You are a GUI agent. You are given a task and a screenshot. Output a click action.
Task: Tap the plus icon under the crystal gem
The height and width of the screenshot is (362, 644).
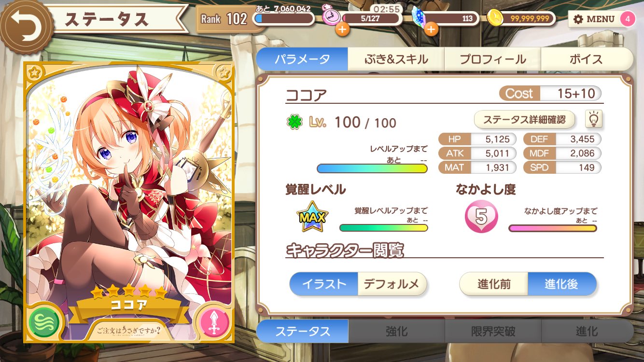(431, 29)
